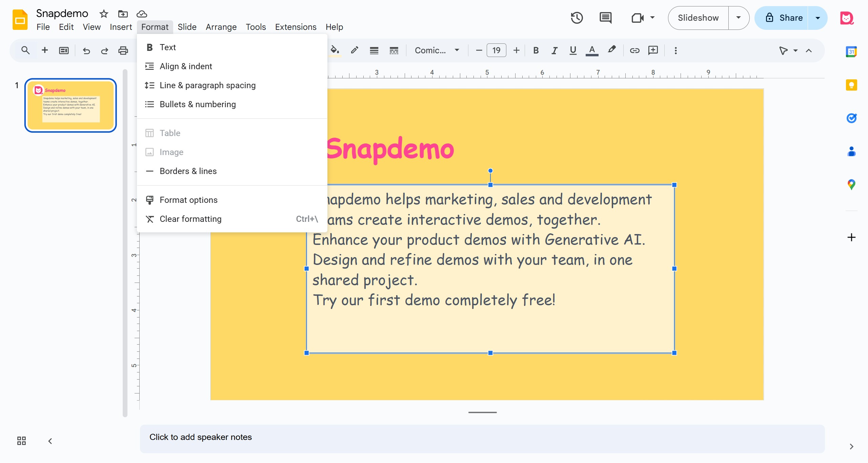Open the more options three-dot menu

pyautogui.click(x=676, y=51)
